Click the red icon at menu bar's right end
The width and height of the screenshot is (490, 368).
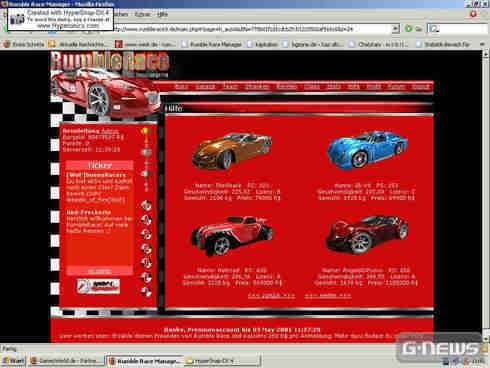473,14
